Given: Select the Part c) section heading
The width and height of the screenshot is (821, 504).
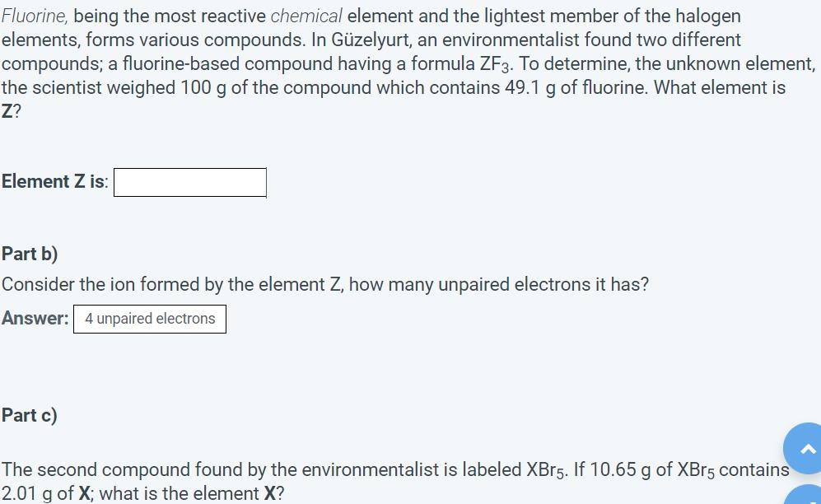Looking at the screenshot, I should pos(29,415).
